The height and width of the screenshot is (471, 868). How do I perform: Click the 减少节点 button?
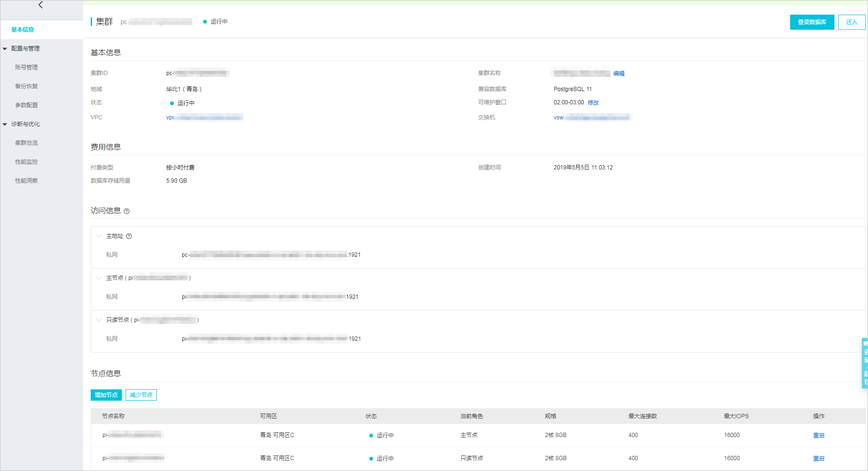(141, 395)
